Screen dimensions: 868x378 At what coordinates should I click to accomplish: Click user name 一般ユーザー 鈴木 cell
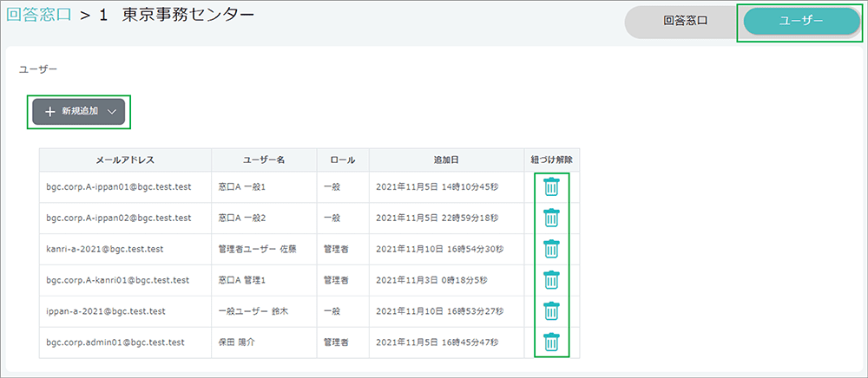coord(253,311)
